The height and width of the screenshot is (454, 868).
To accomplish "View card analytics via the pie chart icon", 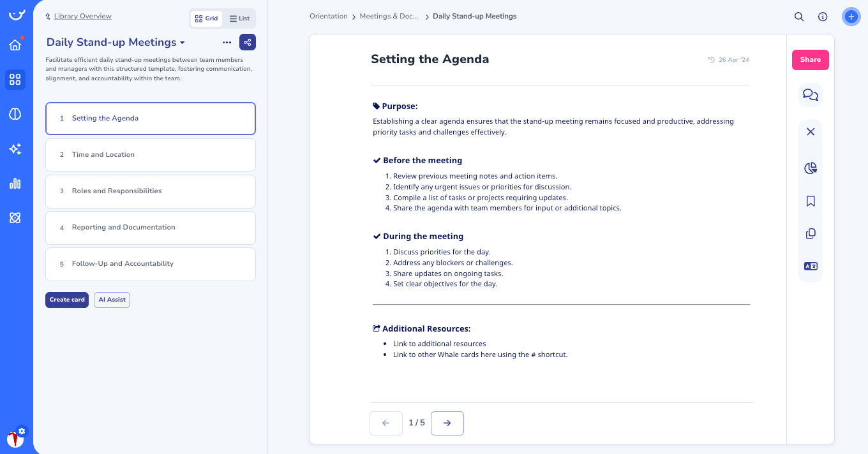I will point(810,168).
